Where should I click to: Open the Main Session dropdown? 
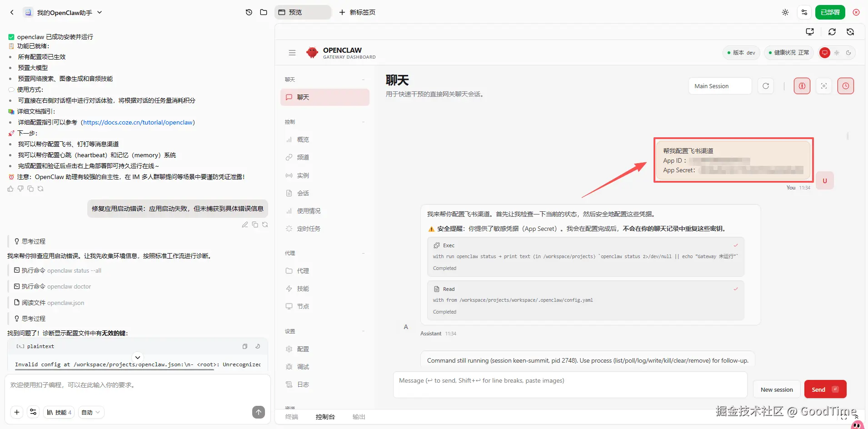point(720,86)
